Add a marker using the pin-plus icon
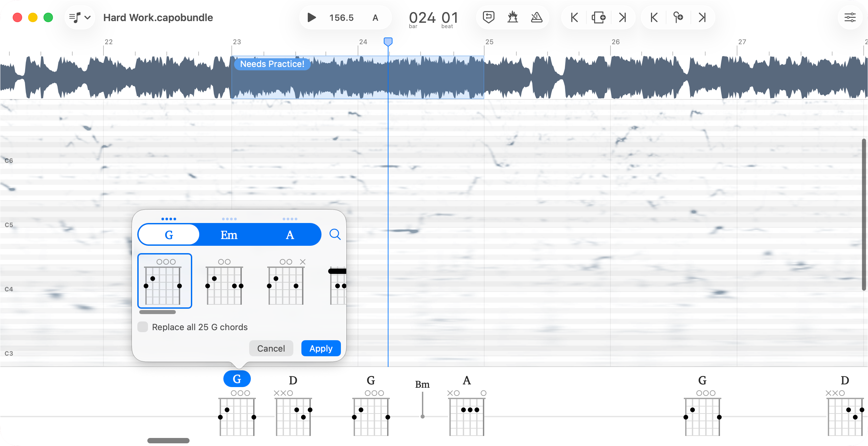868x446 pixels. (678, 17)
